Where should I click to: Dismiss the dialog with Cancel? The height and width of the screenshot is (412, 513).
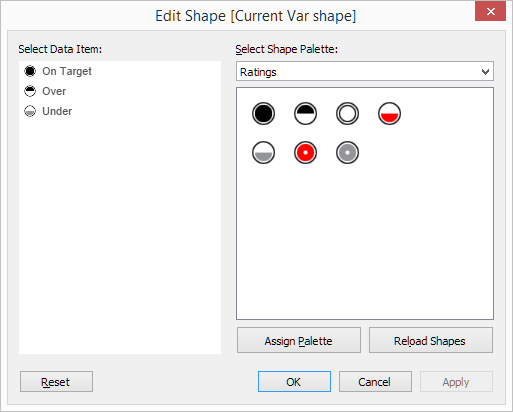pyautogui.click(x=375, y=382)
